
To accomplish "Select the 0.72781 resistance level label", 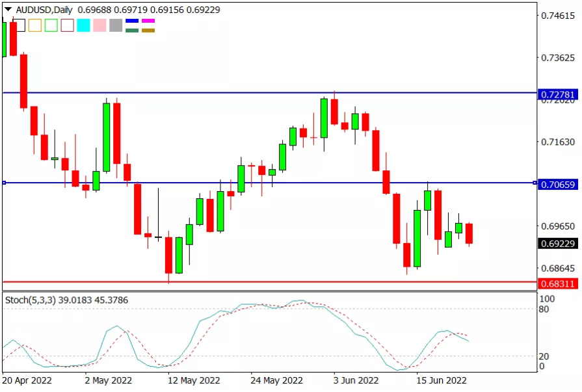I will (x=558, y=95).
